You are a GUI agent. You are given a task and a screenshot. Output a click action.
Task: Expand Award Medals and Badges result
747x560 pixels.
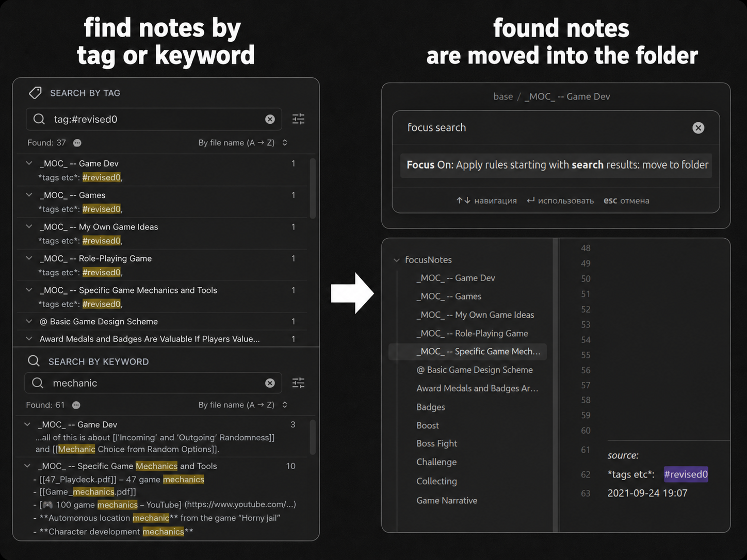coord(29,339)
